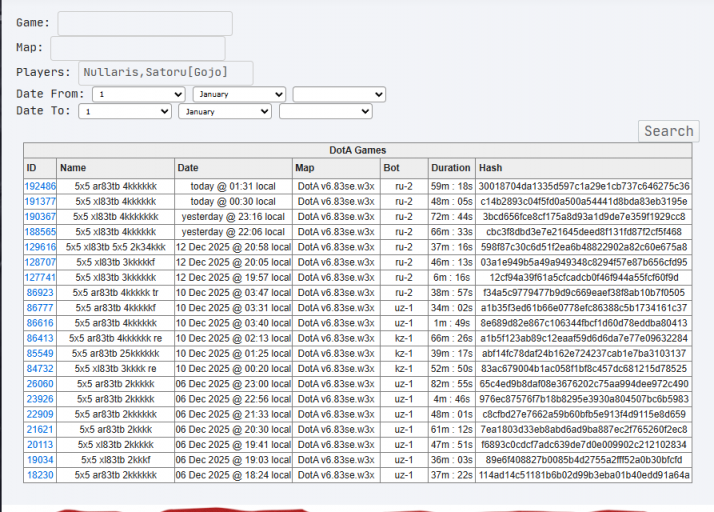Open game ID 190367
The height and width of the screenshot is (512, 714).
(40, 217)
